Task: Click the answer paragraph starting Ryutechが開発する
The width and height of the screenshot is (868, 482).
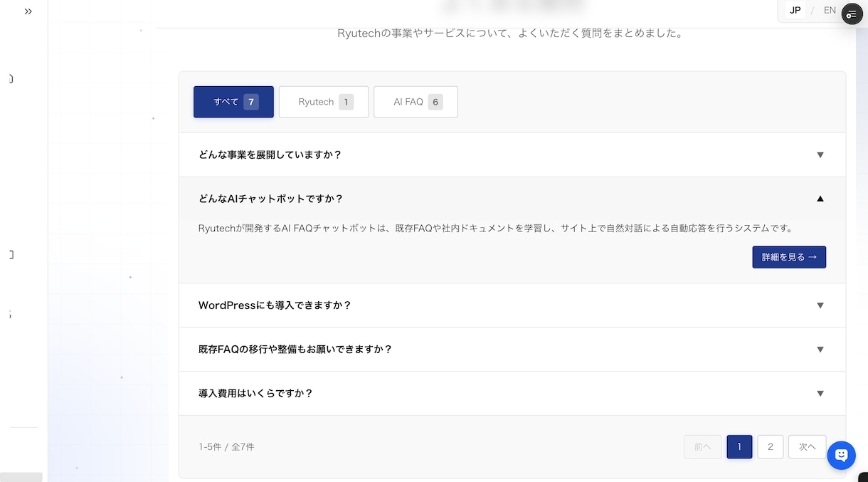Action: pos(495,229)
